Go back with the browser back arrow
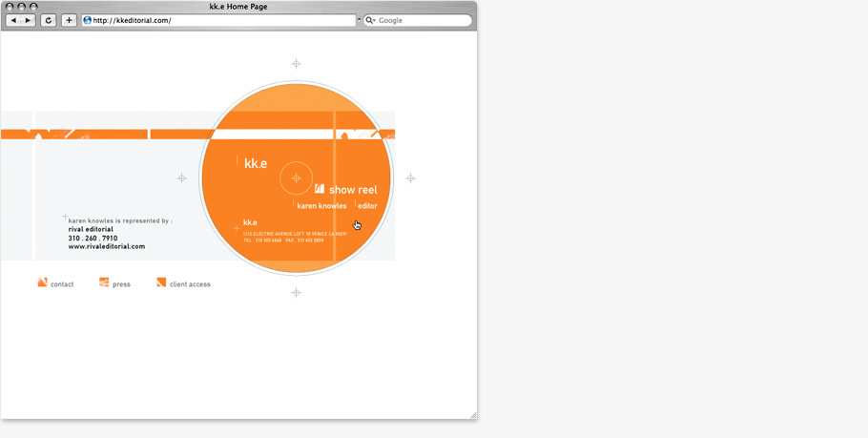The width and height of the screenshot is (868, 438). 13,20
